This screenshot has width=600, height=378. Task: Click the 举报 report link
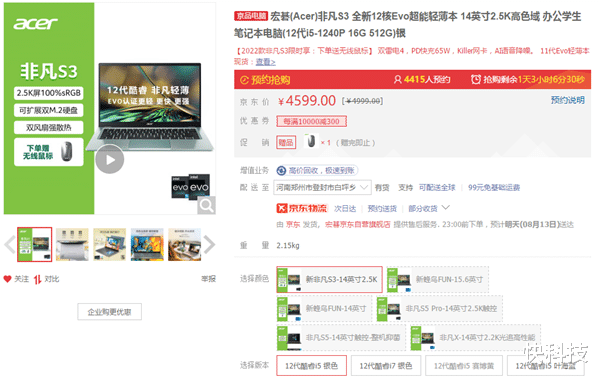[x=208, y=279]
